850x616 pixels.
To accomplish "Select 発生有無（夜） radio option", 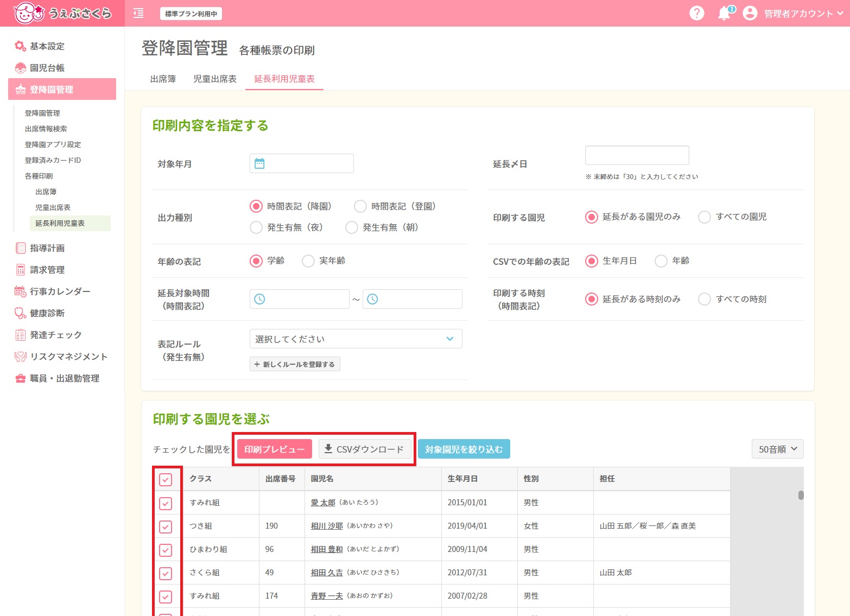I will [256, 227].
